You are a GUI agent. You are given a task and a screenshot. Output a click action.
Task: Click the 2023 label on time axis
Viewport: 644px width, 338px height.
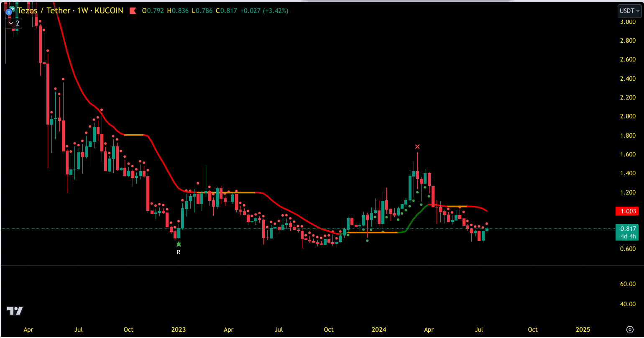coord(179,330)
